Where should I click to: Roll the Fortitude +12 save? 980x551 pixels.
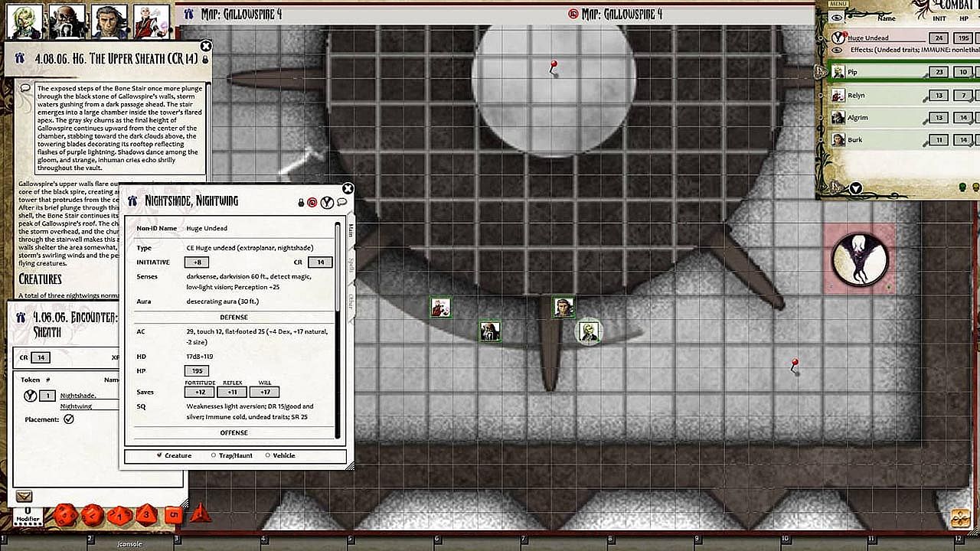click(x=200, y=392)
